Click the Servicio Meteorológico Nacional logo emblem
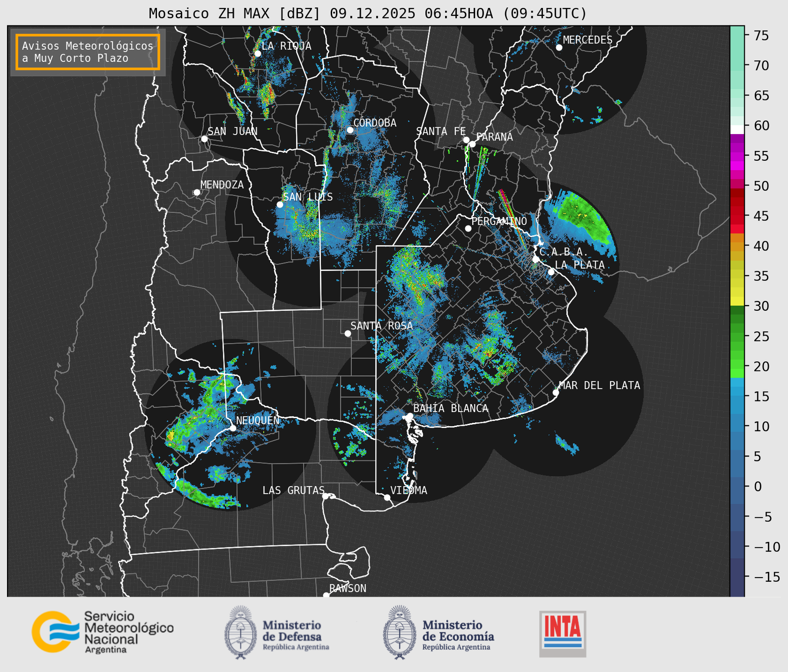The width and height of the screenshot is (788, 672). tap(55, 632)
